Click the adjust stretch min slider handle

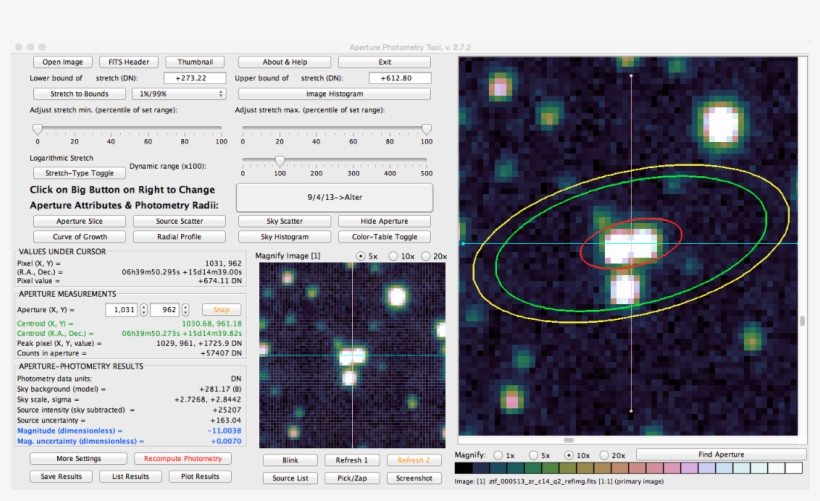click(x=37, y=129)
